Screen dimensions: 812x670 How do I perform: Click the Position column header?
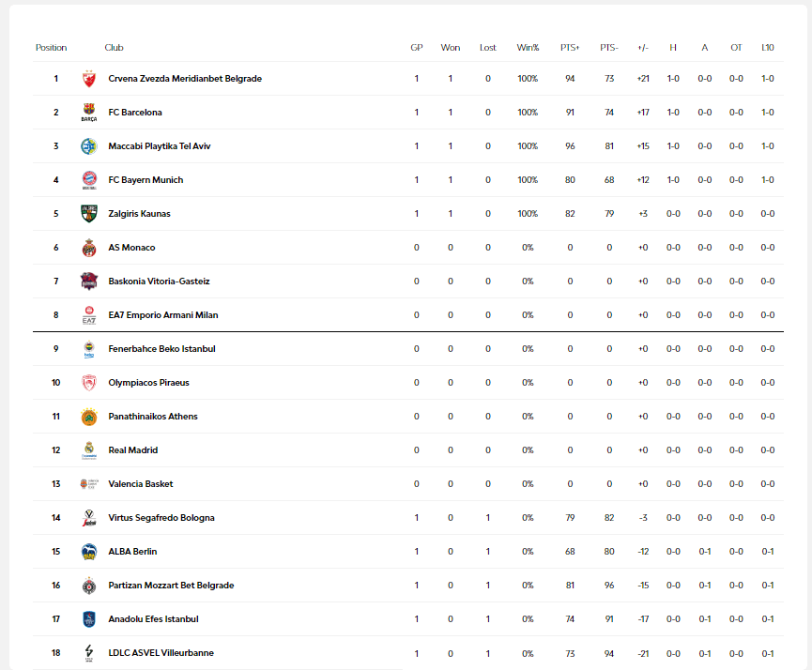click(x=52, y=48)
